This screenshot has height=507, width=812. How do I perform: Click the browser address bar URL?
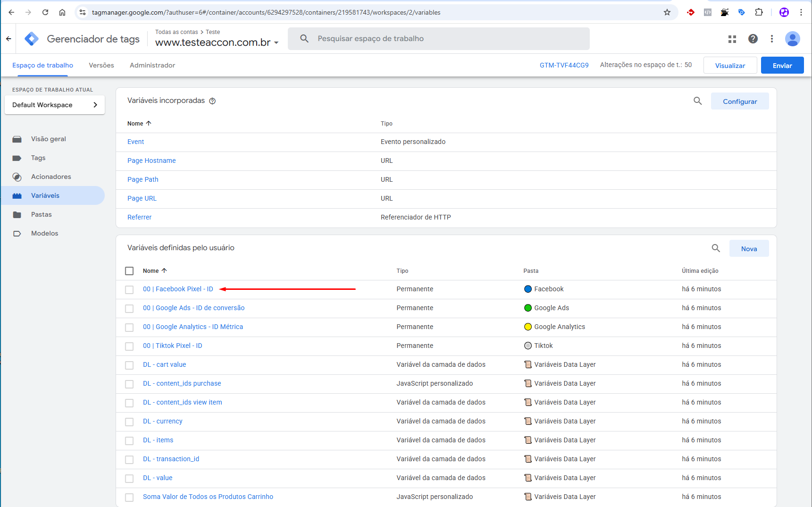coord(266,12)
